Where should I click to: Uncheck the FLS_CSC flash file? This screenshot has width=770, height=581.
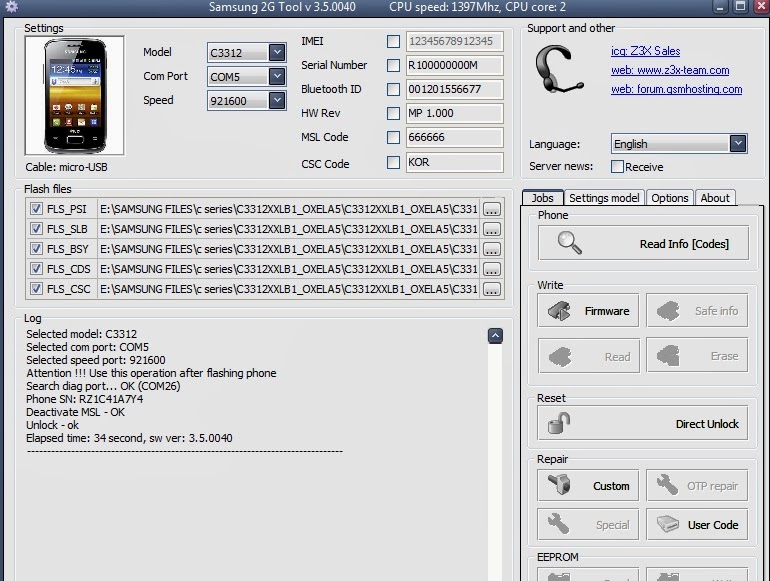(36, 288)
